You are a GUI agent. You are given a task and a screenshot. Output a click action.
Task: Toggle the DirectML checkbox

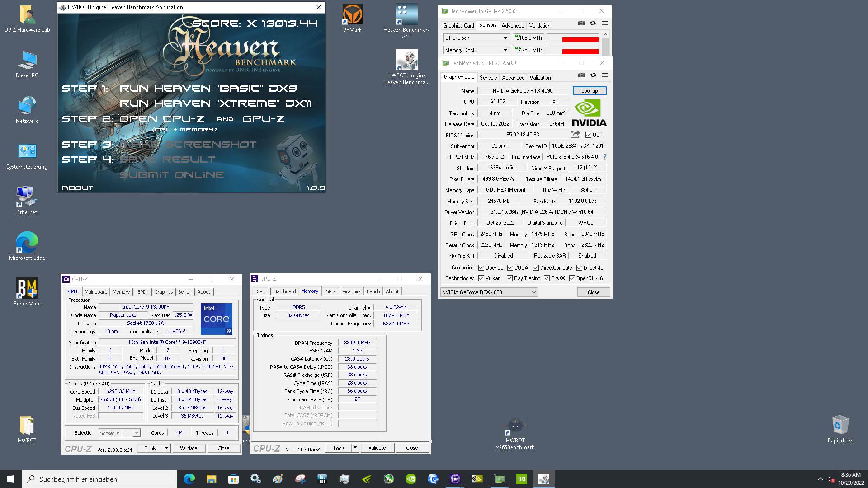[x=579, y=268]
